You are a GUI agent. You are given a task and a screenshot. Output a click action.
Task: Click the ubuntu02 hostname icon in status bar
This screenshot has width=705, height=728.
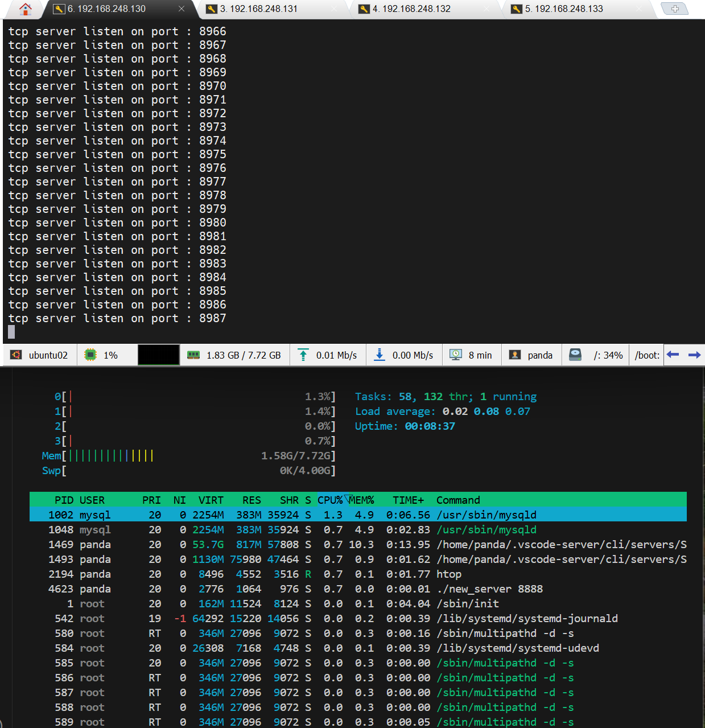16,355
